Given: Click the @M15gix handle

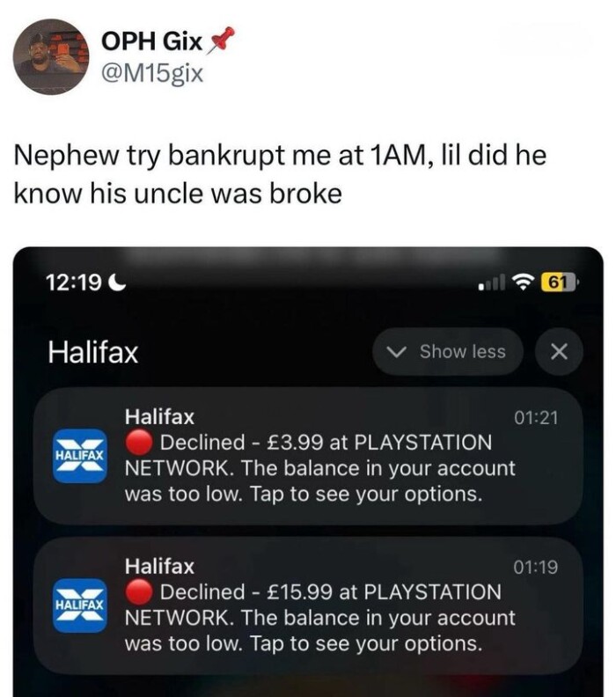Looking at the screenshot, I should coord(152,73).
